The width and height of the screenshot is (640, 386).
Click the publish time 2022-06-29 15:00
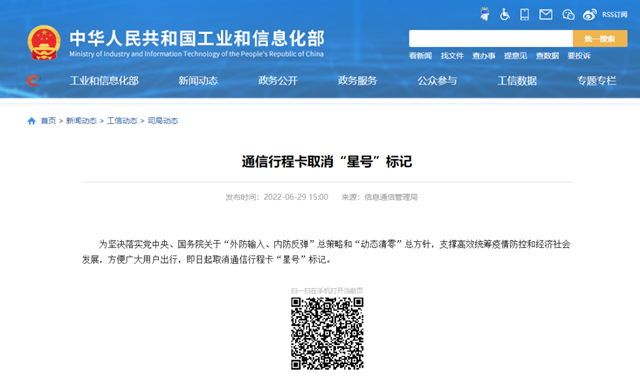click(x=296, y=197)
